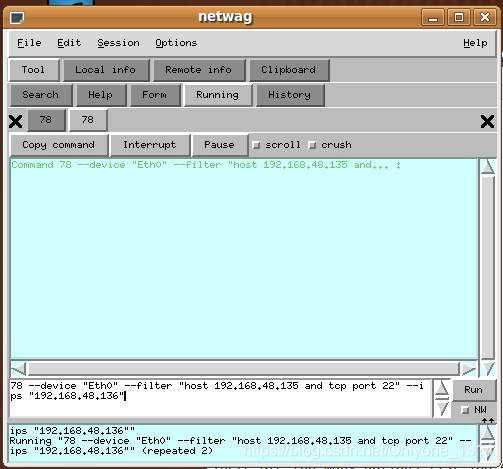Click horizontal scrollbar right arrow
The image size is (503, 469).
469,369
